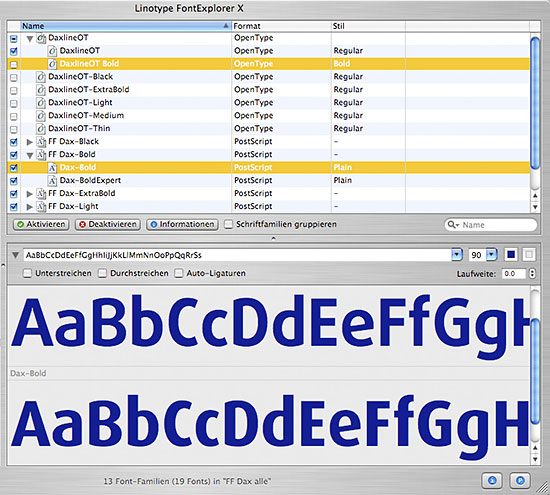Click the DaxlineOT-ExtraBold font icon
This screenshot has height=495, width=550.
[x=41, y=90]
